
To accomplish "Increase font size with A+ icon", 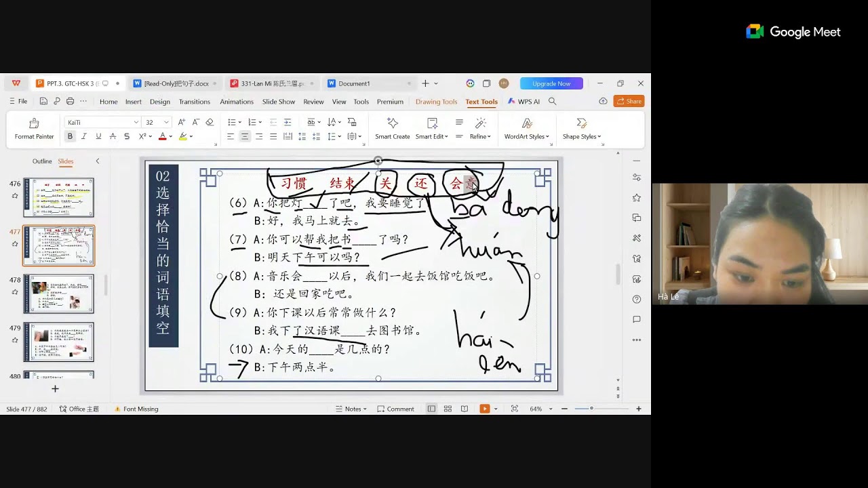I will (x=181, y=122).
